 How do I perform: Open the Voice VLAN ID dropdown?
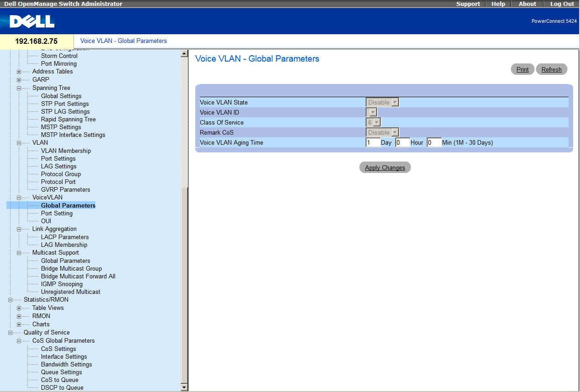tap(373, 113)
